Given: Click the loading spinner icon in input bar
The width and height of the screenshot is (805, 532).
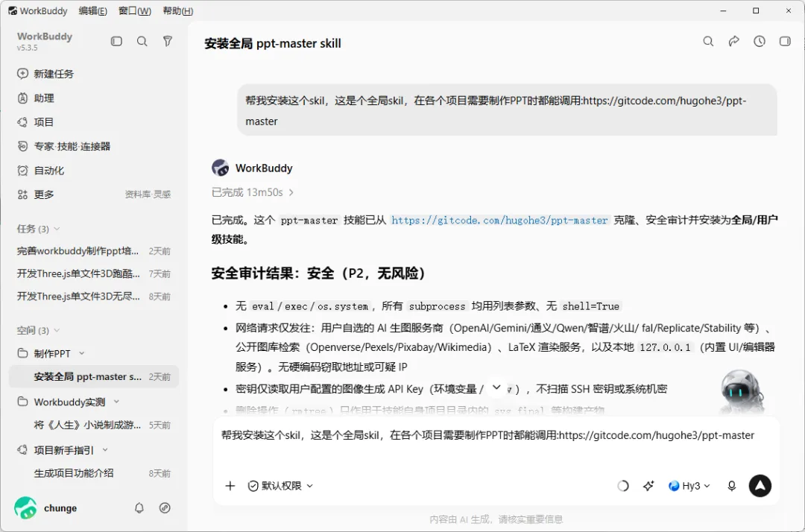Looking at the screenshot, I should coord(622,486).
